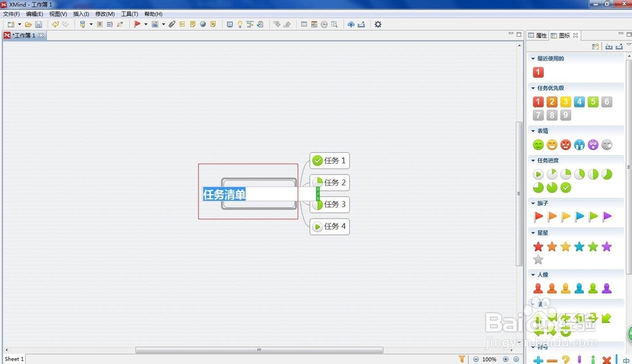Collapse the 旗子 section
This screenshot has height=364, width=632.
point(533,203)
